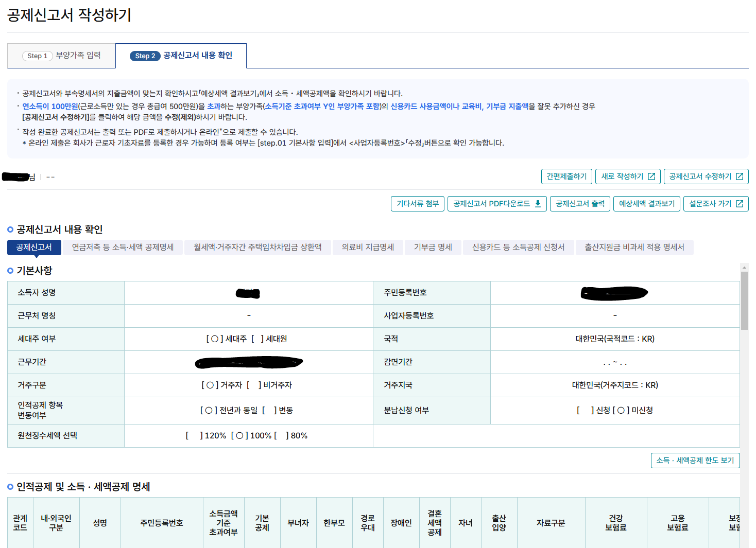Screen dimensions: 756x548
Task: Click external-link icon on 설문조사 가기 button
Action: (x=740, y=204)
